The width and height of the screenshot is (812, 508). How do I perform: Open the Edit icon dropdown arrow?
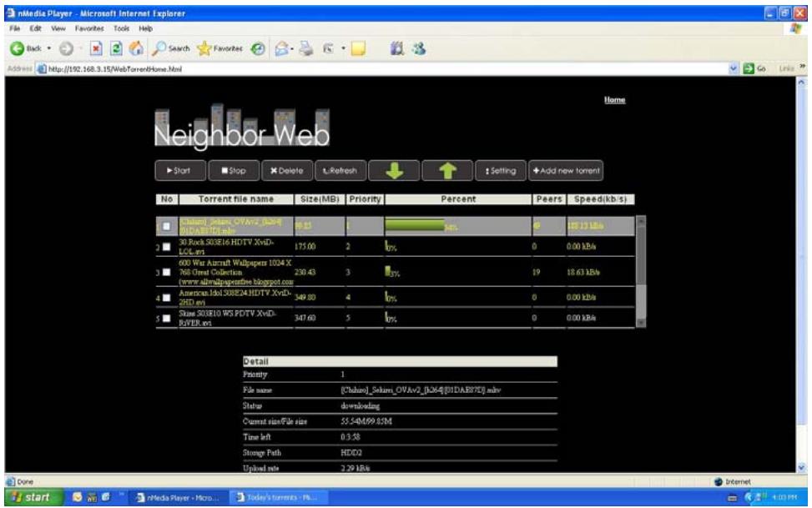[343, 48]
